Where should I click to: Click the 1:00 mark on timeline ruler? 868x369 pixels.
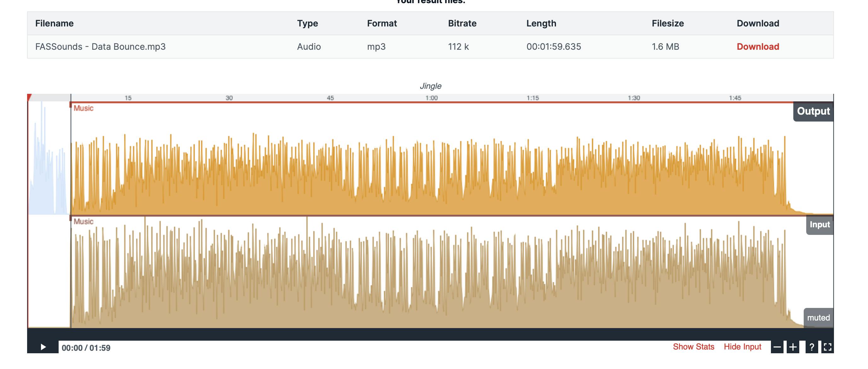tap(431, 98)
